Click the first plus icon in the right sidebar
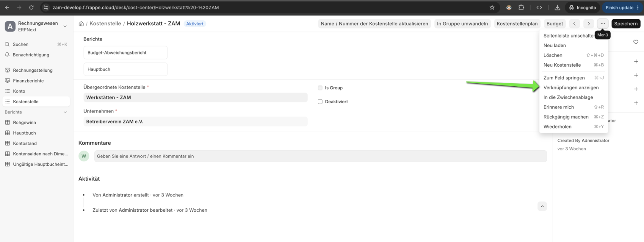Screen dimensions: 644x242 click(x=636, y=61)
